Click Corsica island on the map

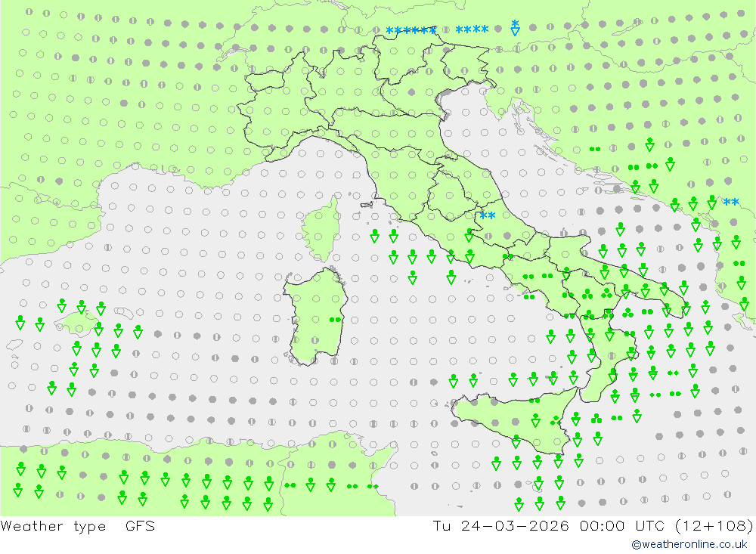321,229
